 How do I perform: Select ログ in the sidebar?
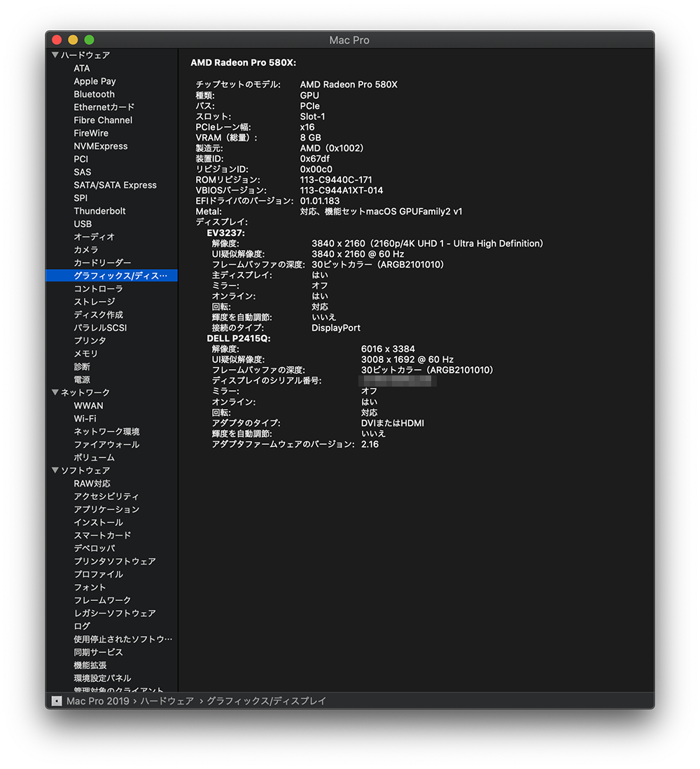pos(82,626)
